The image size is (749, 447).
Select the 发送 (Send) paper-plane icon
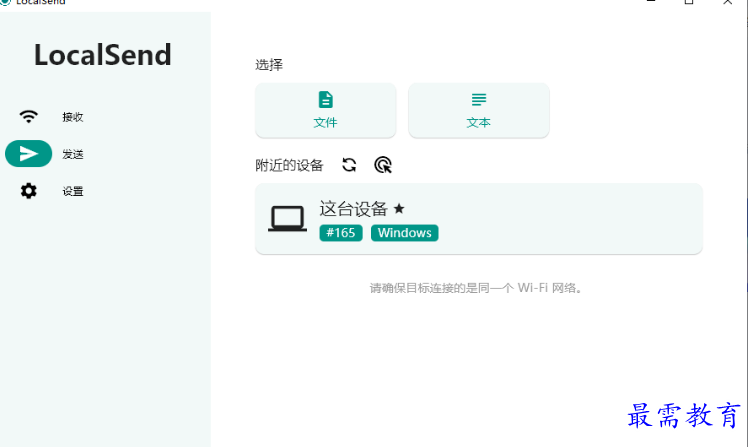point(28,153)
